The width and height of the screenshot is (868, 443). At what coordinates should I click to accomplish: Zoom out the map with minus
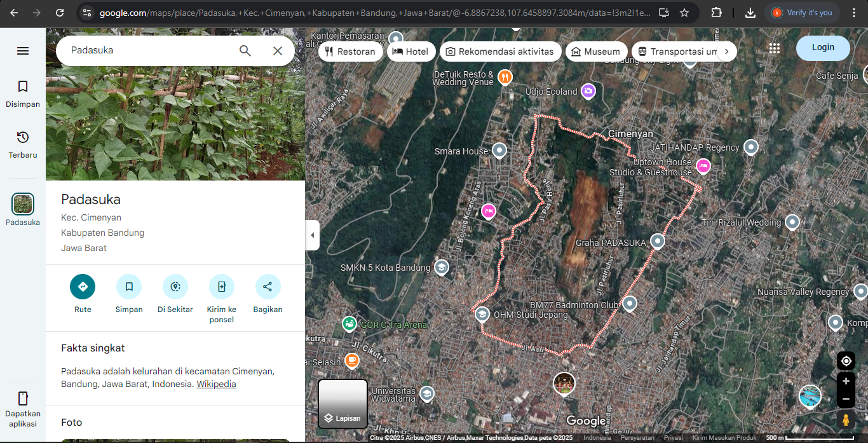tap(846, 400)
